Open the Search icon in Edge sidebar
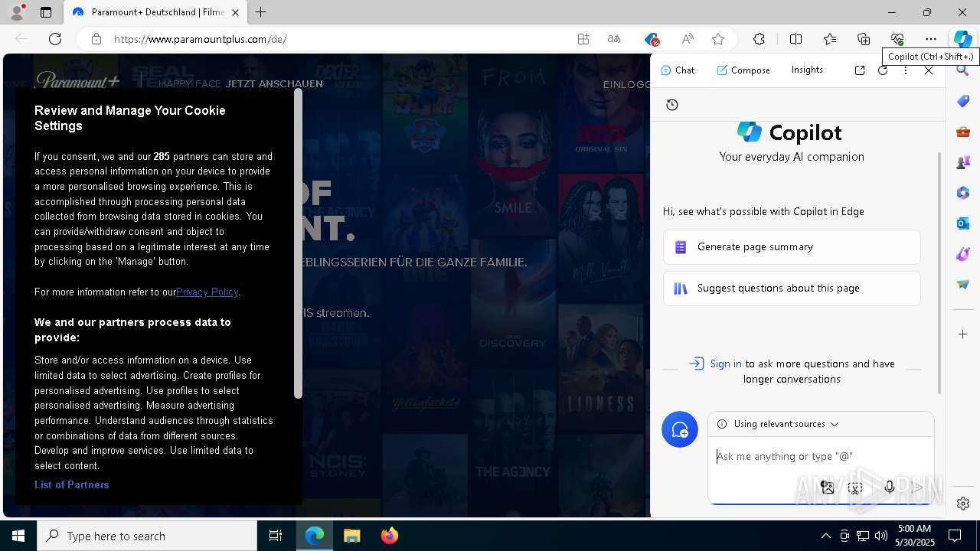Viewport: 980px width, 551px height. coord(963,70)
